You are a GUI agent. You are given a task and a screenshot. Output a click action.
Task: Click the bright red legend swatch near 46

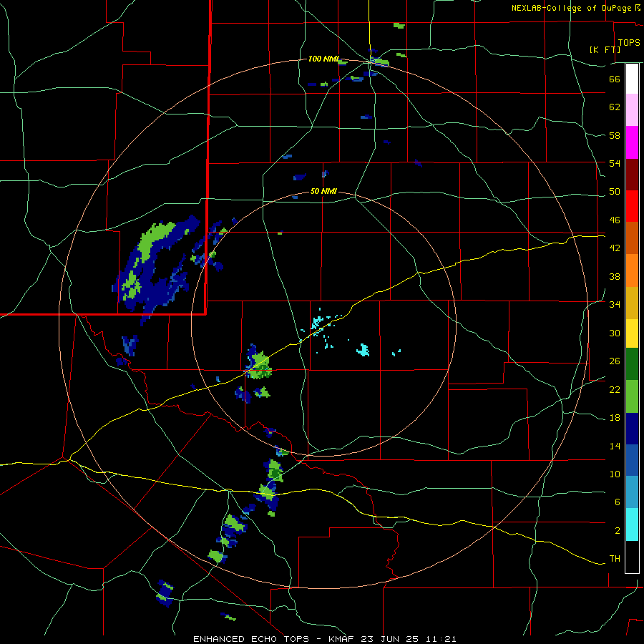click(632, 206)
